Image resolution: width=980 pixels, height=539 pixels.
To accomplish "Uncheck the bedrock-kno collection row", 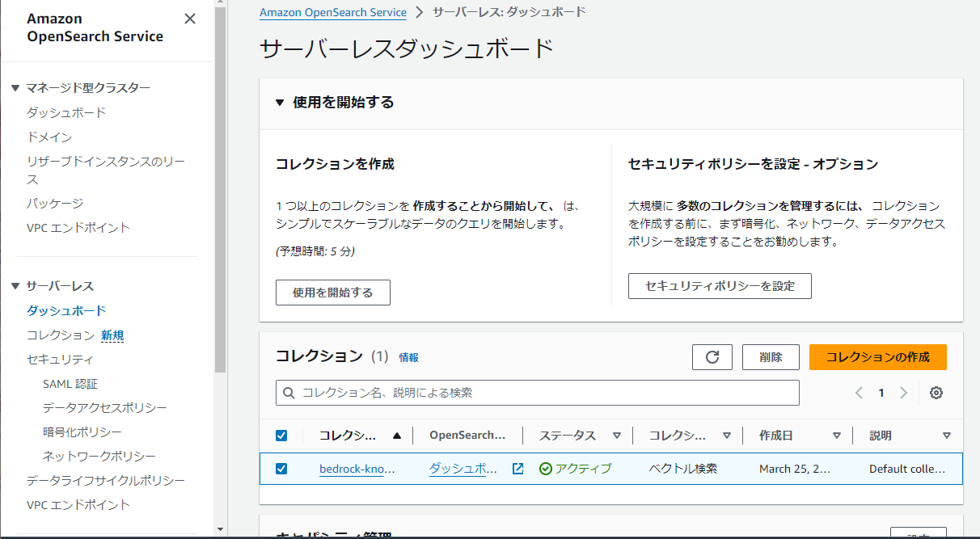I will click(x=281, y=468).
